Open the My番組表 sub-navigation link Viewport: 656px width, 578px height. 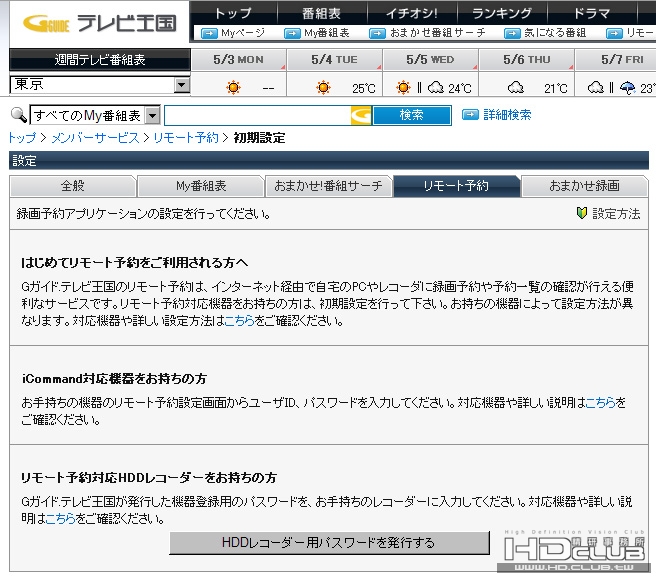(327, 33)
